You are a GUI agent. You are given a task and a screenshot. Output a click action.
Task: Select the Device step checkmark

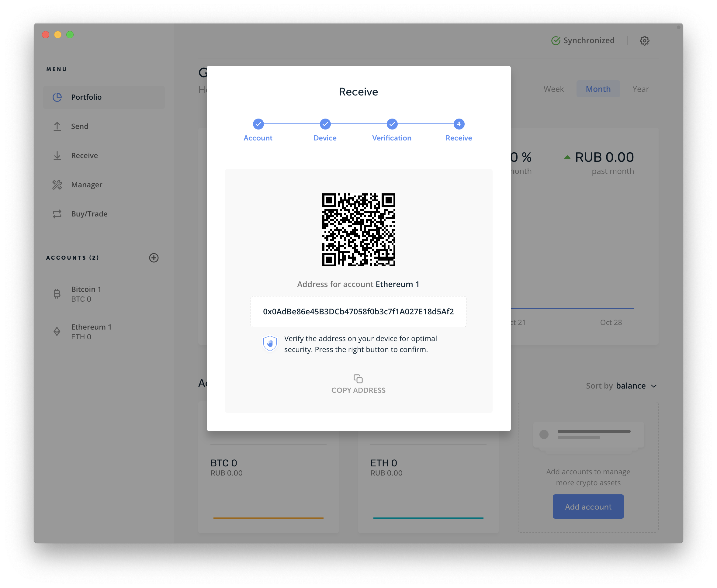tap(325, 124)
